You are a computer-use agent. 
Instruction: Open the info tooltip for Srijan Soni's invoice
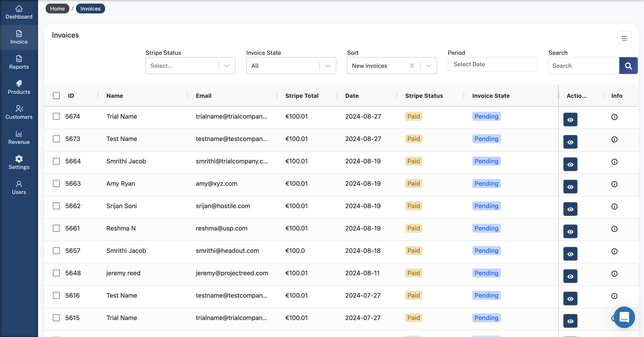[x=614, y=206]
